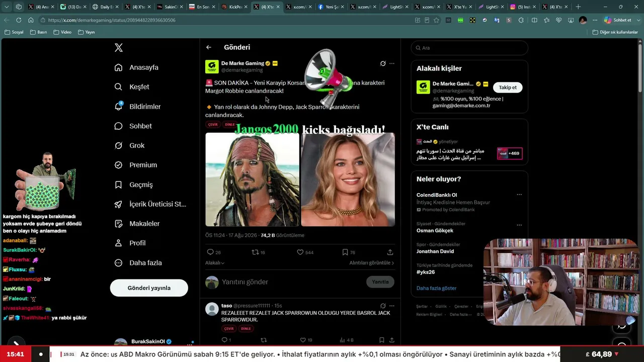Switch to the Daily browser tab
This screenshot has width=644, height=362.
tap(106, 7)
